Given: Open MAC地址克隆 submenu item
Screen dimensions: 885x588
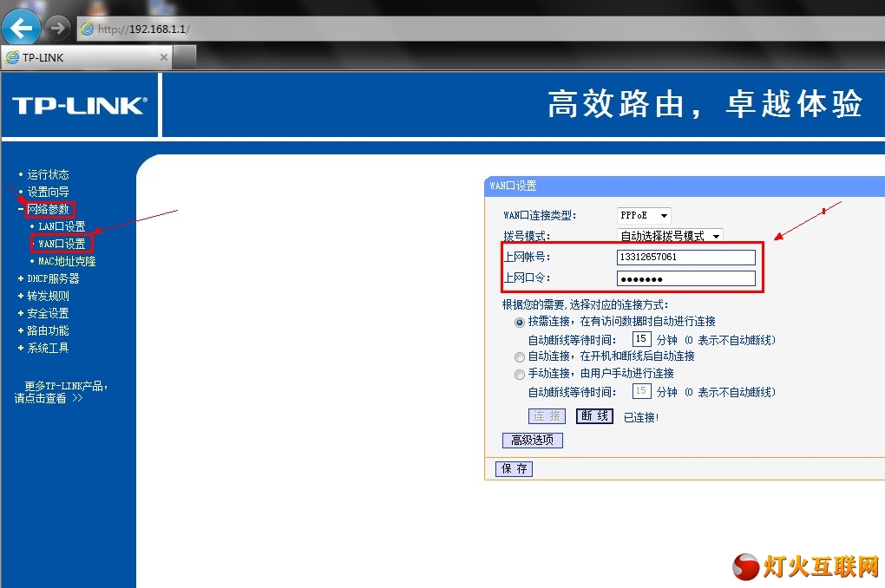Looking at the screenshot, I should (67, 261).
